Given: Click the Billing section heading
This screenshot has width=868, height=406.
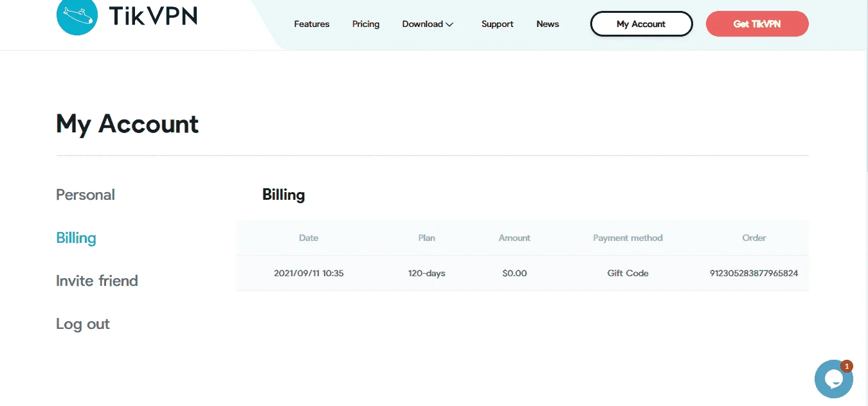Looking at the screenshot, I should [284, 195].
